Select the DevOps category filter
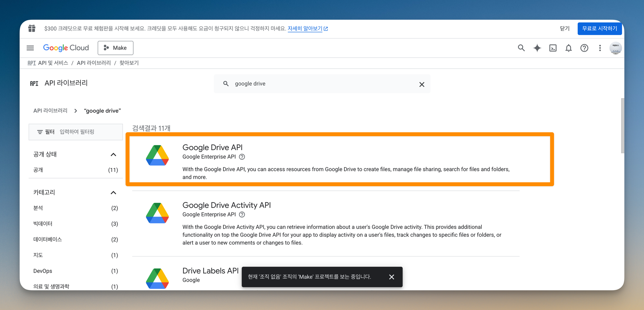This screenshot has height=310, width=644. click(75, 271)
